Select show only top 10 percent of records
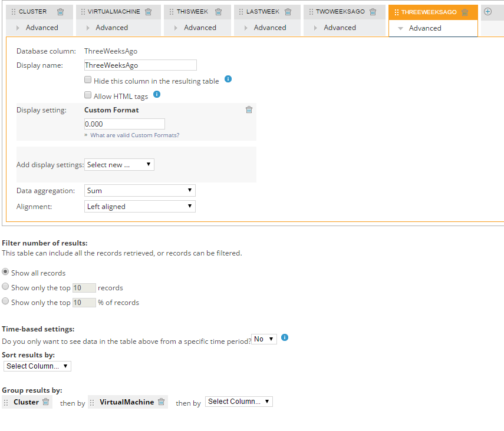 5,302
